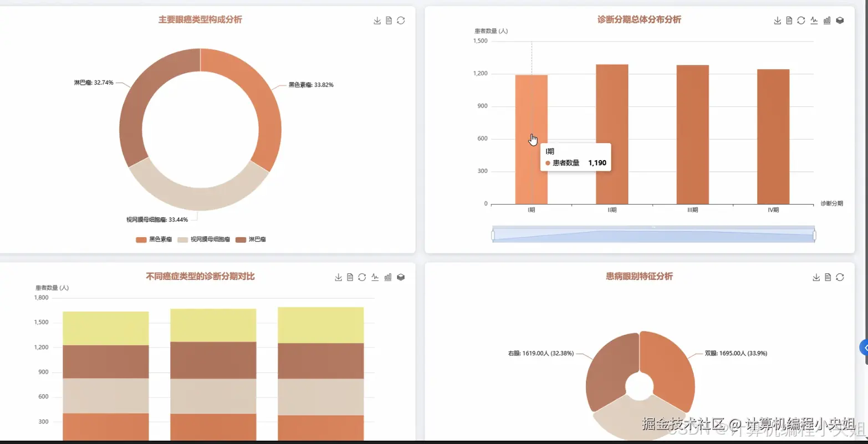Click the 'I期' x-axis label
Screen dimensions: 868x444
pyautogui.click(x=532, y=210)
